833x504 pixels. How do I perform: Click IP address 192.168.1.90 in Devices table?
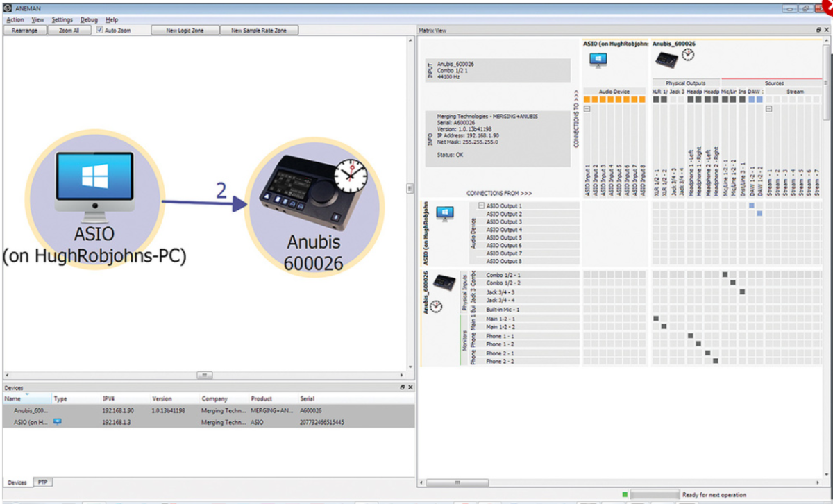[x=117, y=410]
